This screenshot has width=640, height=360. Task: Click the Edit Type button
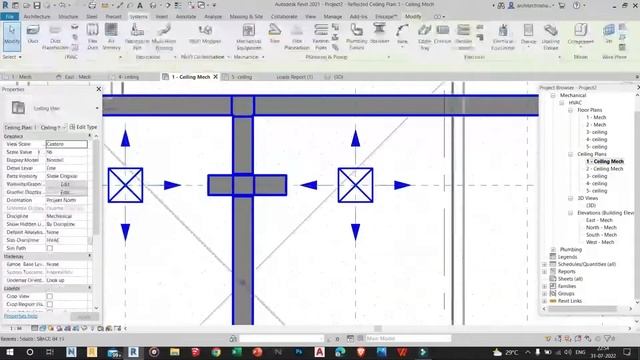(x=83, y=127)
